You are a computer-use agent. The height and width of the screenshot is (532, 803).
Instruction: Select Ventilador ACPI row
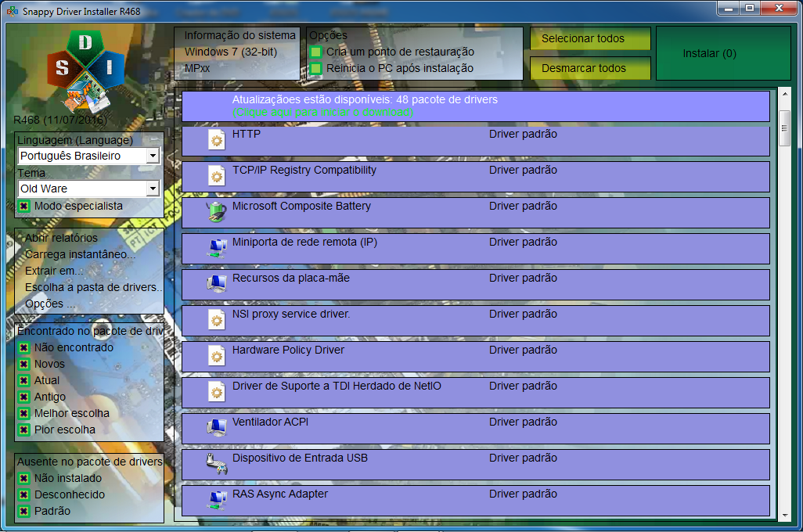pyautogui.click(x=476, y=429)
